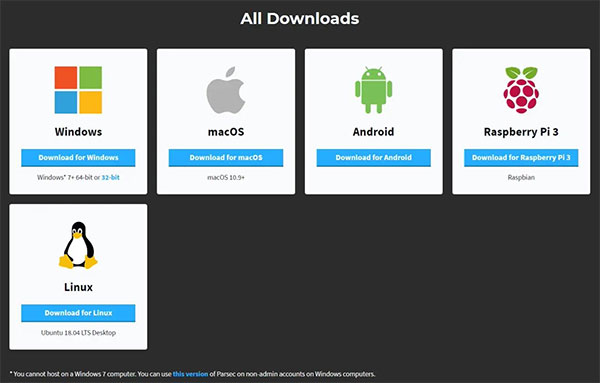Viewport: 600px width, 383px height.
Task: Click the Apple macOS logo icon
Action: click(226, 90)
